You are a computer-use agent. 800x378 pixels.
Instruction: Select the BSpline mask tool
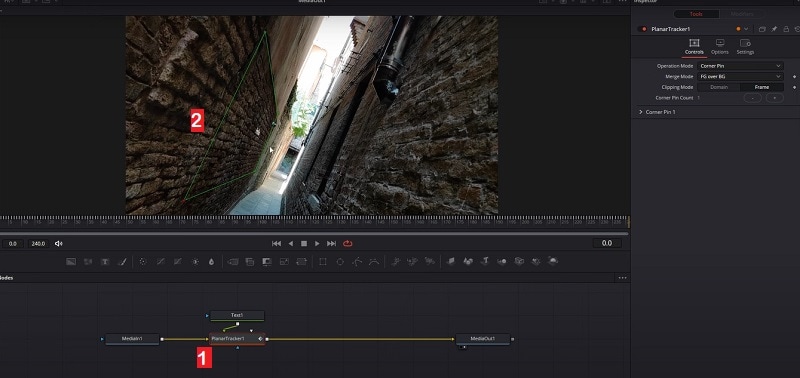coord(374,261)
